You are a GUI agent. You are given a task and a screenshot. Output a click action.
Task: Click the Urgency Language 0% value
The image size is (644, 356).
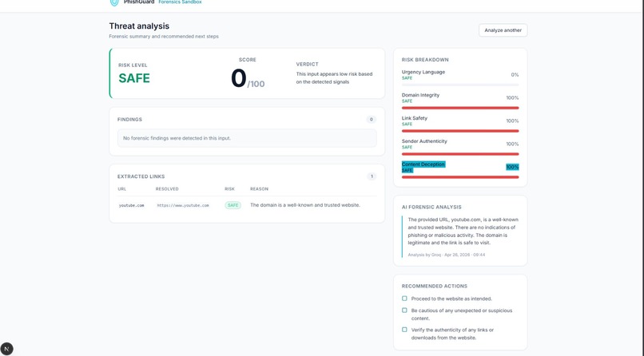(x=515, y=75)
